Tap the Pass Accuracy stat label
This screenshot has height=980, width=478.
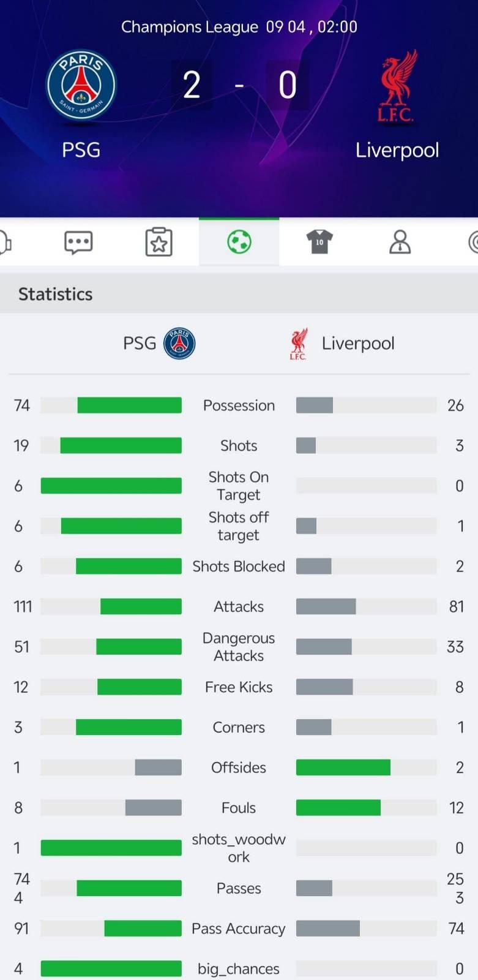pyautogui.click(x=239, y=929)
